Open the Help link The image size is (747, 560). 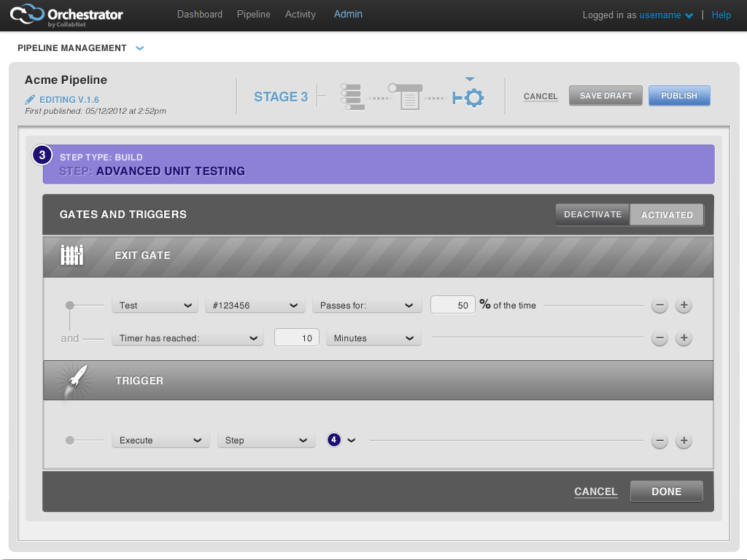click(721, 15)
